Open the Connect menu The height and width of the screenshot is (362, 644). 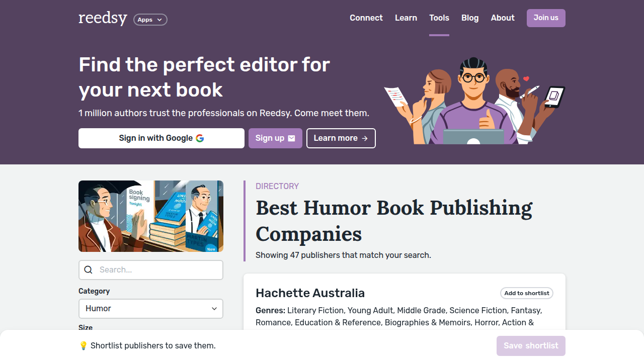point(366,18)
